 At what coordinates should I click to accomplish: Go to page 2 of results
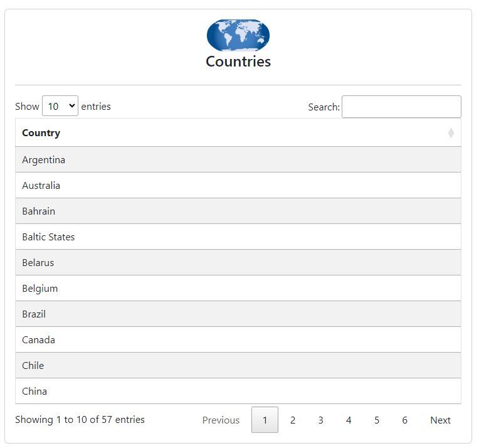point(293,420)
